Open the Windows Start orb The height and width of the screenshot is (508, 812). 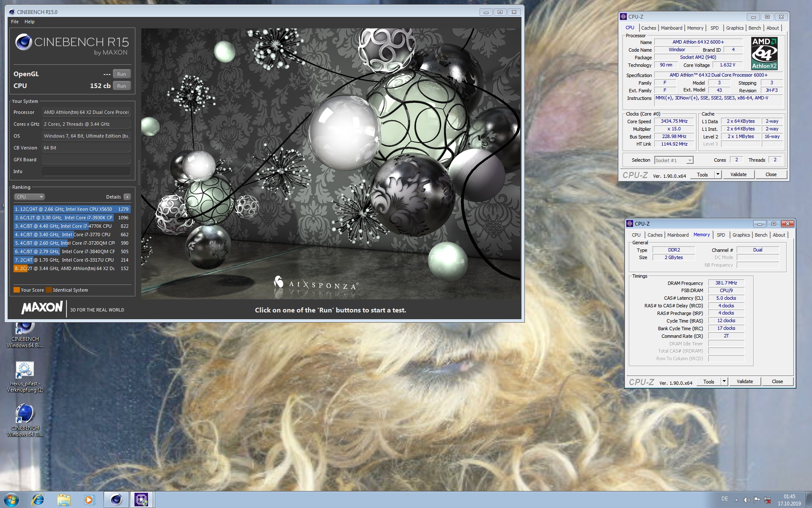[11, 500]
